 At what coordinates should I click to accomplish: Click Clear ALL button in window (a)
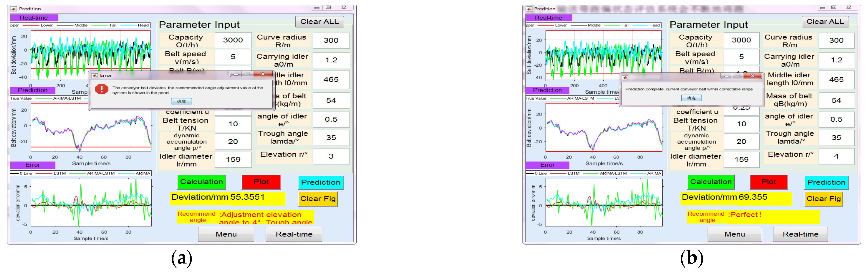coord(319,22)
